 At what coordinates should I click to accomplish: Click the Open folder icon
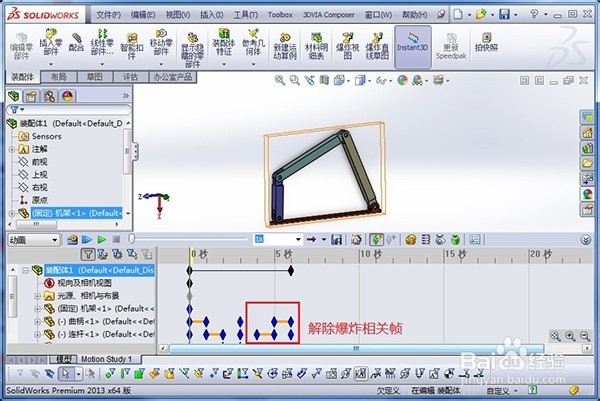point(481,15)
